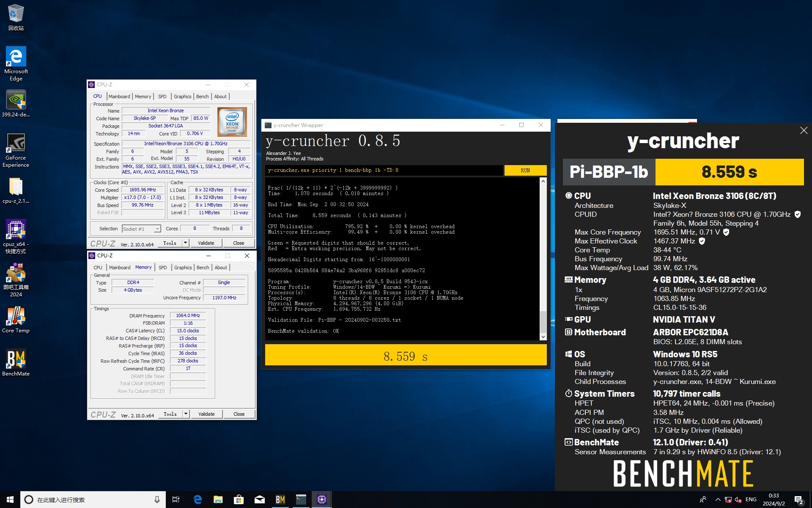The height and width of the screenshot is (508, 812).
Task: Select the cpu-z_2.1 folder icon
Action: (16, 190)
